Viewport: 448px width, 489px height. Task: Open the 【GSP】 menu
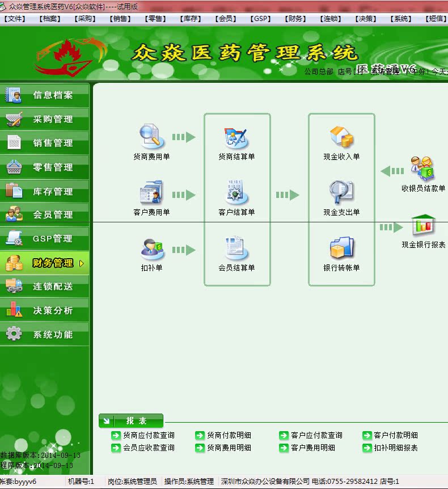(261, 18)
